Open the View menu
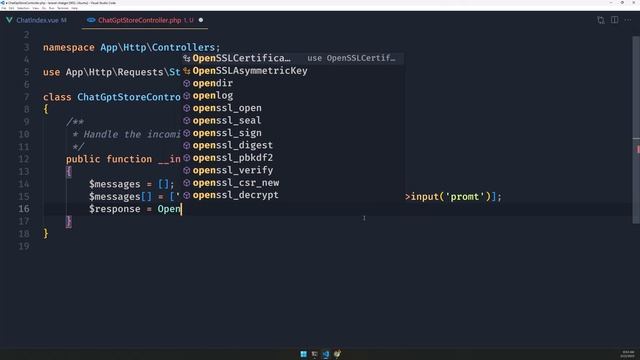Viewport: 640px width, 360px height. 36,8
